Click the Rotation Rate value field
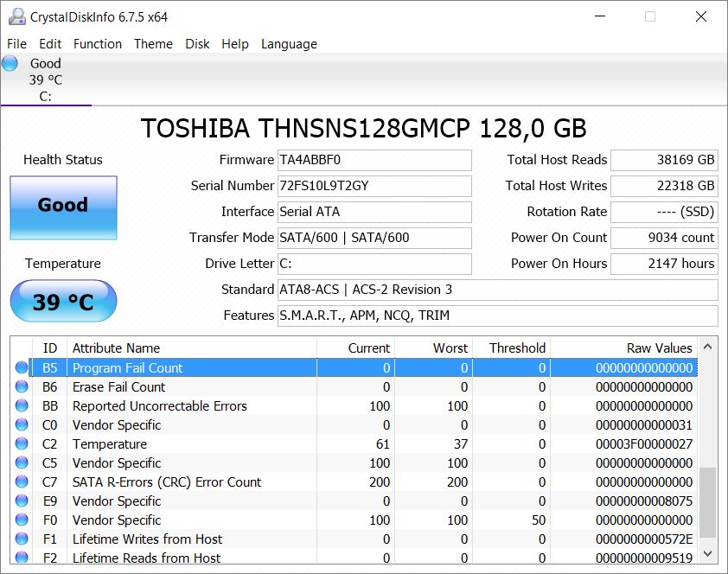 point(664,212)
